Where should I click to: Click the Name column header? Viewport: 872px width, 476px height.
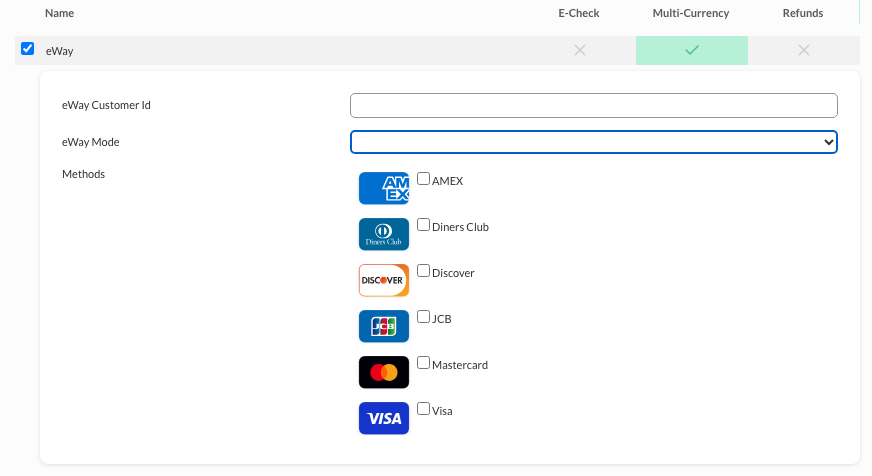[60, 13]
